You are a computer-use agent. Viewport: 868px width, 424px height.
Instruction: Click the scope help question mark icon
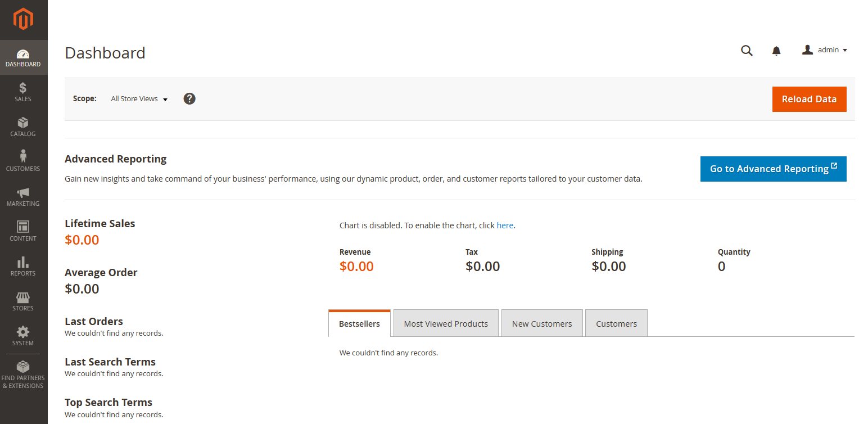189,99
